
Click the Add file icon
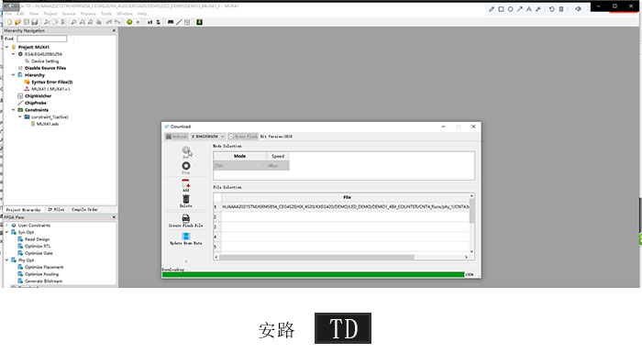click(x=186, y=183)
